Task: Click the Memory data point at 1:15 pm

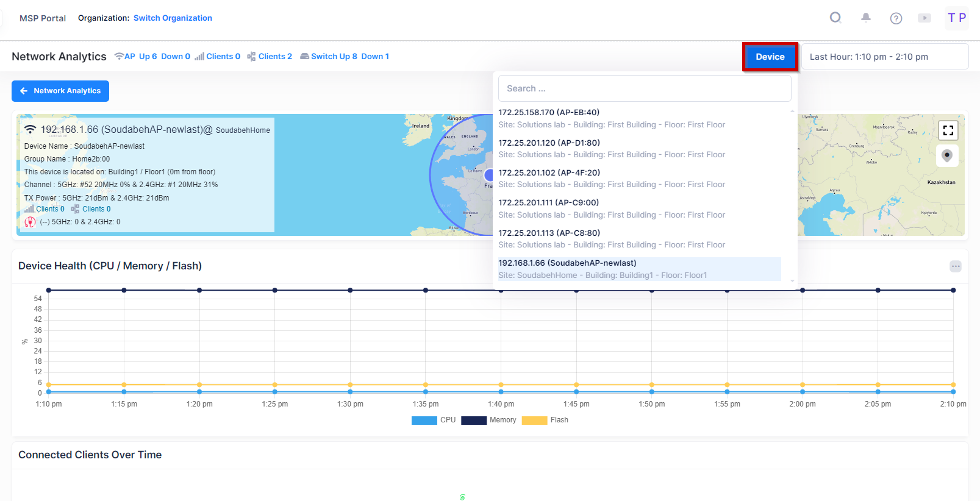Action: (124, 290)
